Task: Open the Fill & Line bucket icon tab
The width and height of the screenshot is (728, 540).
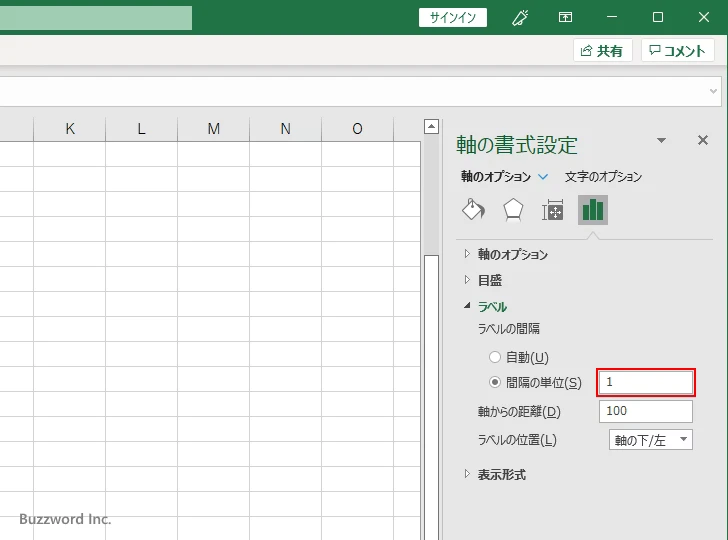Action: pos(473,210)
